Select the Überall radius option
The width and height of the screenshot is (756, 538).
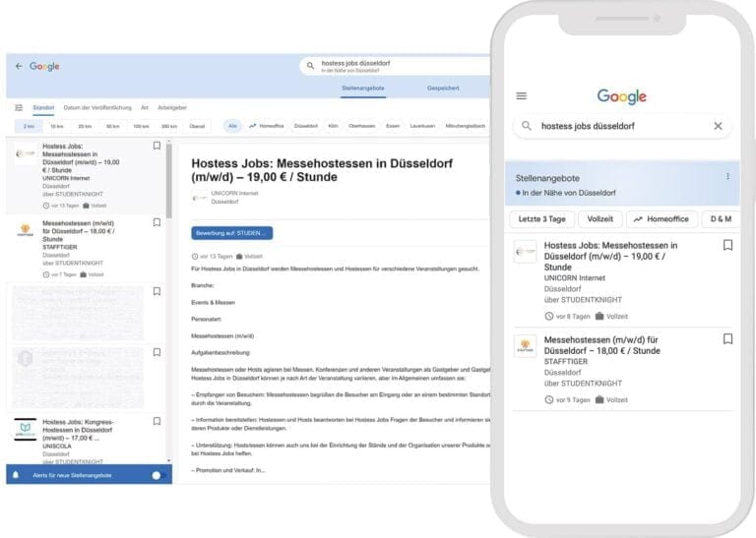coord(197,126)
